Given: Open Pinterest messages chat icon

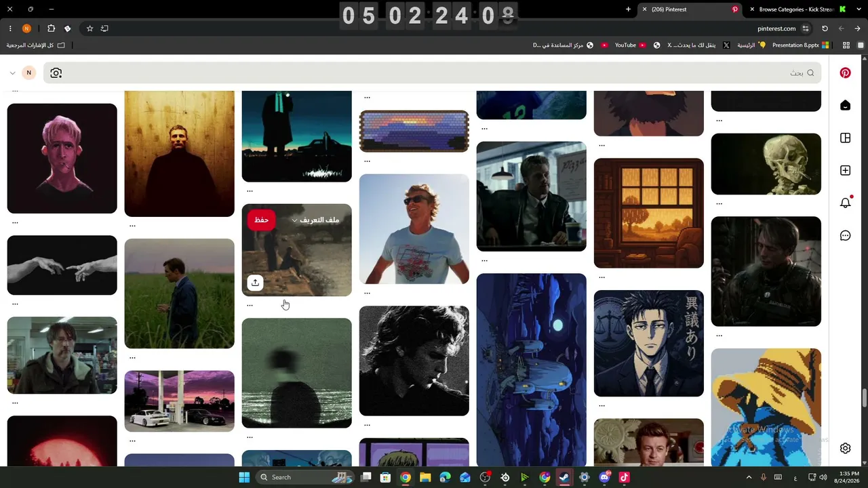Looking at the screenshot, I should [x=845, y=236].
